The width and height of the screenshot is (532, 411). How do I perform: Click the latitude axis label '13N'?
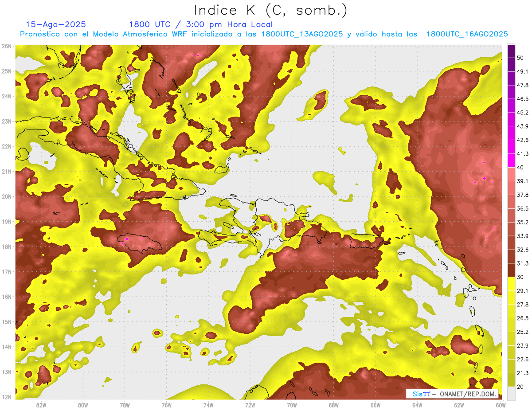(x=7, y=372)
